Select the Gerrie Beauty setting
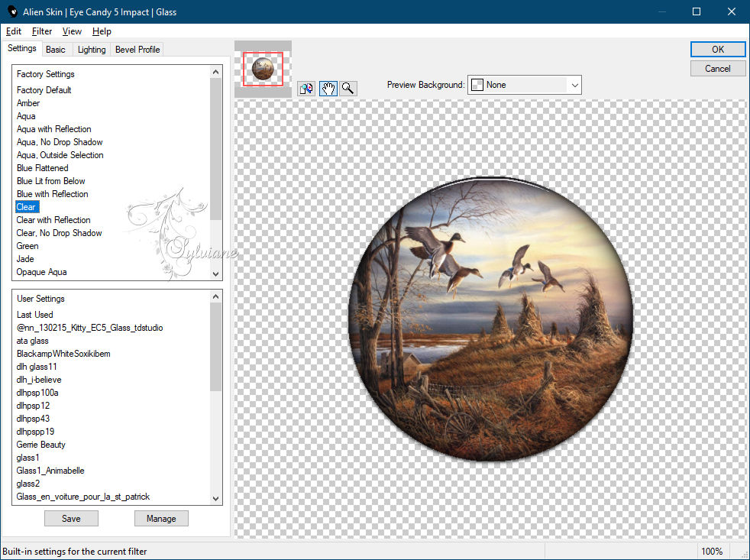The height and width of the screenshot is (560, 750). (x=40, y=445)
